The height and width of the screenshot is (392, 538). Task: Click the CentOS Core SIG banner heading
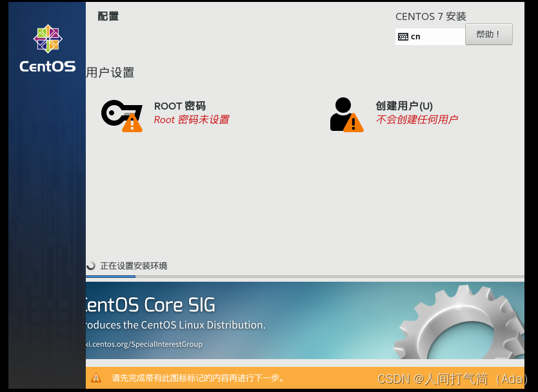[x=150, y=305]
